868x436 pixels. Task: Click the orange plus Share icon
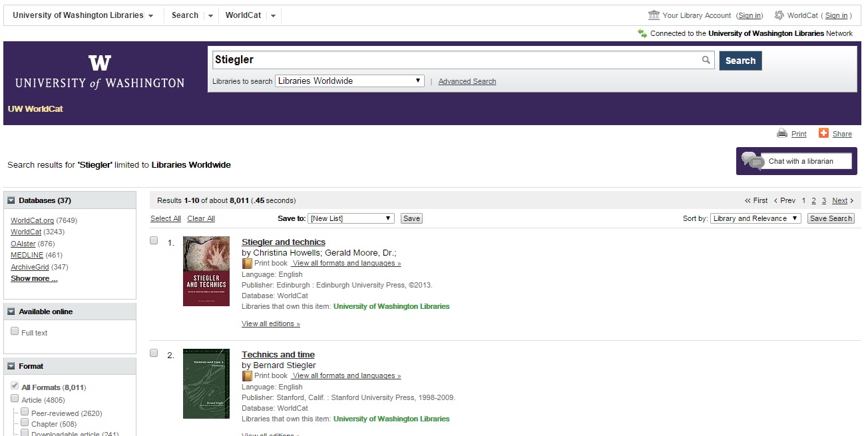(823, 133)
